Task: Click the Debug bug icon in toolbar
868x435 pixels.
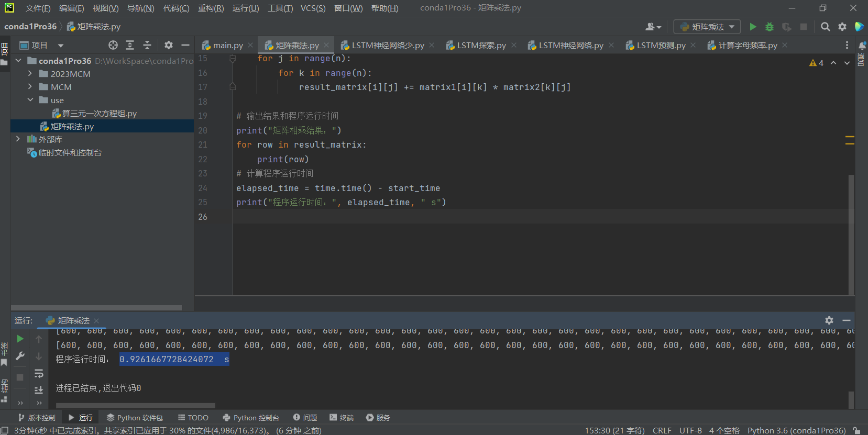Action: click(x=770, y=27)
